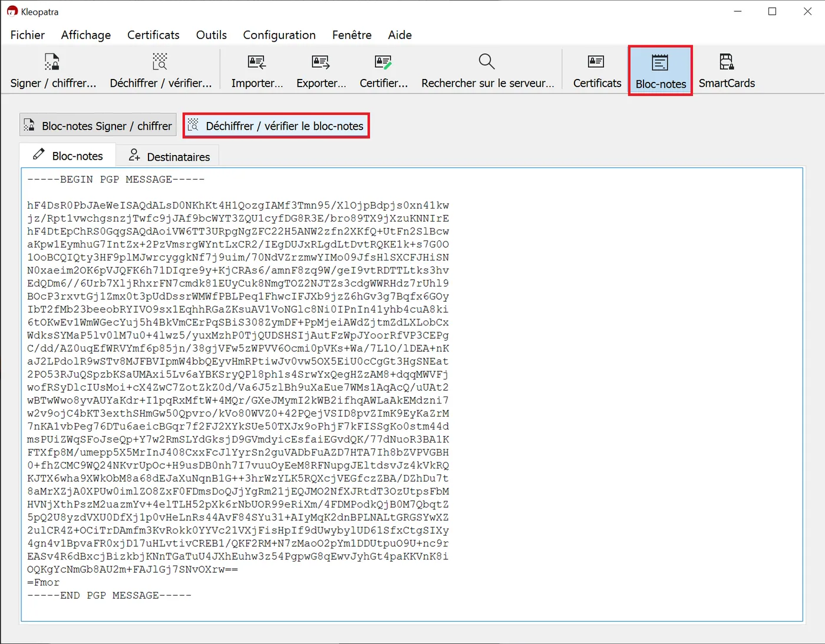Open the Fenêtre menu
Screen dimensions: 825x644
coord(352,35)
